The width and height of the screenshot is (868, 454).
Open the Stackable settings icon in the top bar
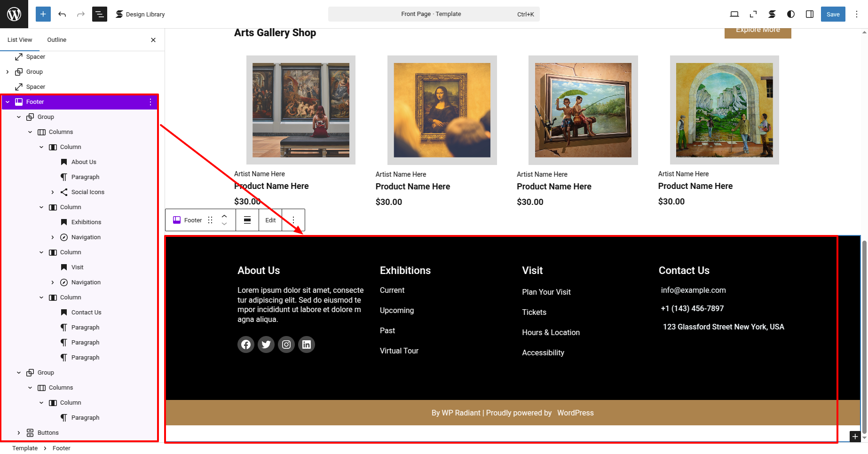[x=772, y=14]
